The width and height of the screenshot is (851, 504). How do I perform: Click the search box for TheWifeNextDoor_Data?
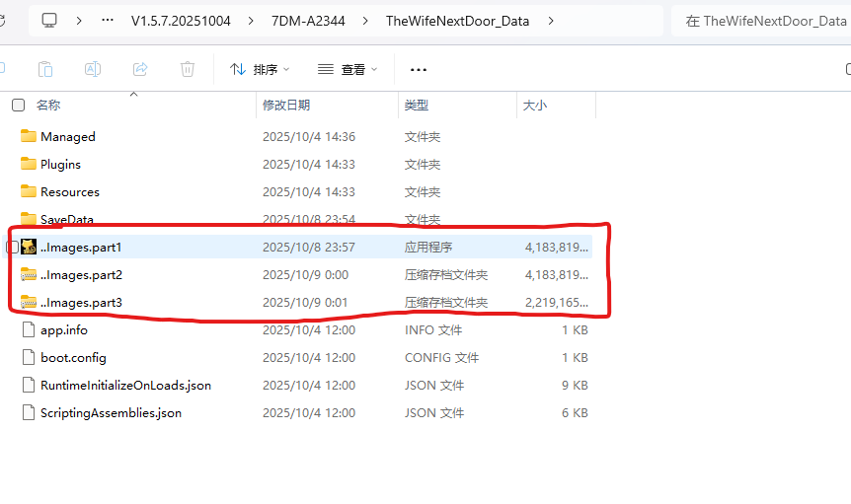(x=762, y=21)
